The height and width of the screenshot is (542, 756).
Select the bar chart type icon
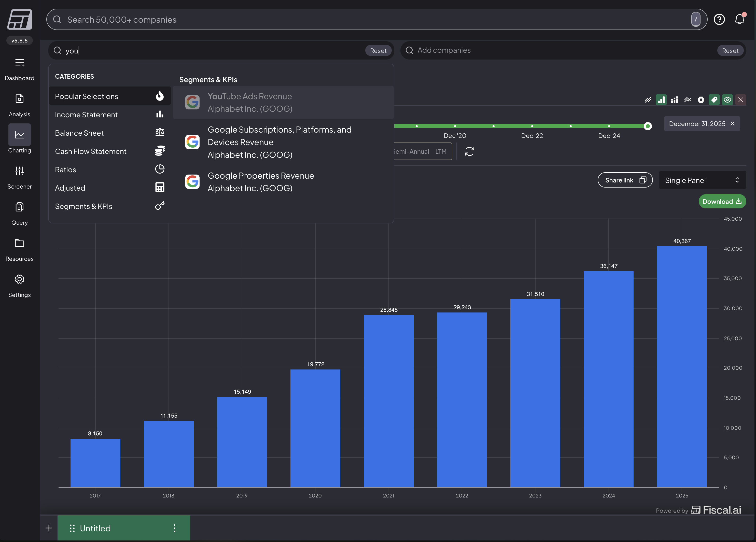click(x=661, y=99)
